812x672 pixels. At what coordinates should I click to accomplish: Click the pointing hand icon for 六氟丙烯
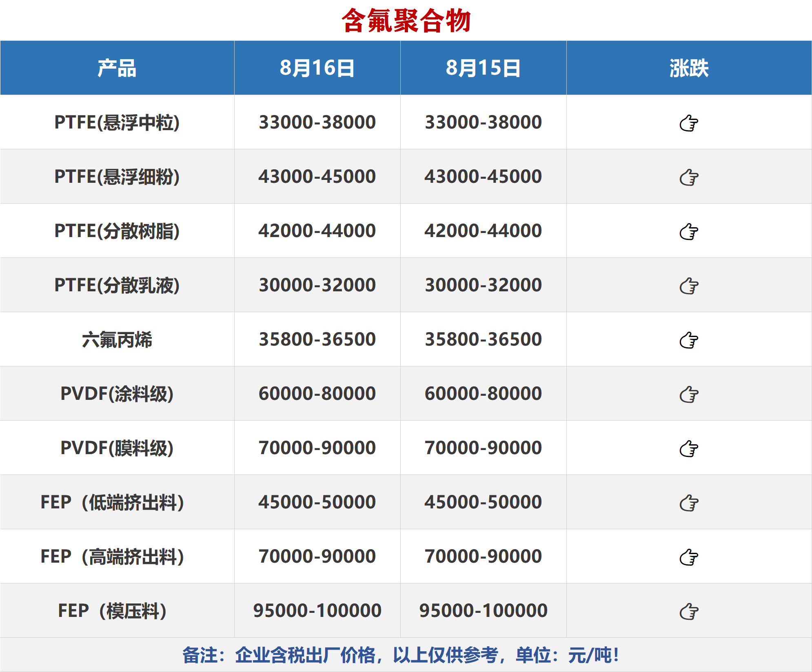(x=689, y=340)
